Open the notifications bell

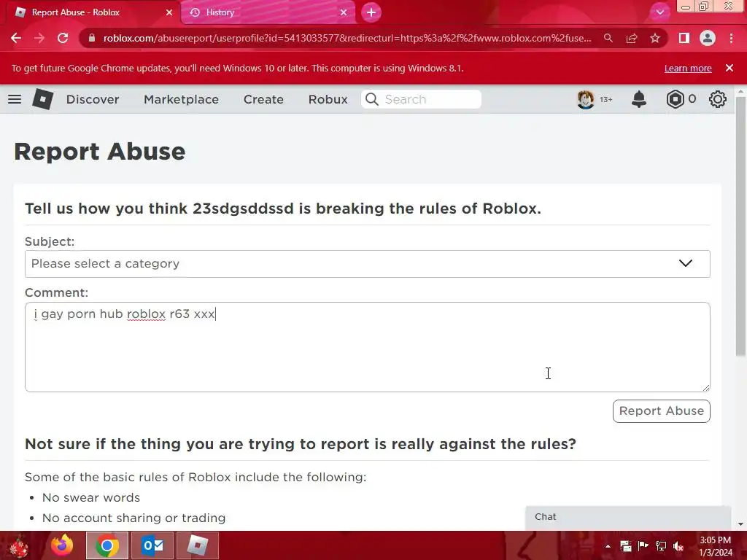tap(639, 99)
